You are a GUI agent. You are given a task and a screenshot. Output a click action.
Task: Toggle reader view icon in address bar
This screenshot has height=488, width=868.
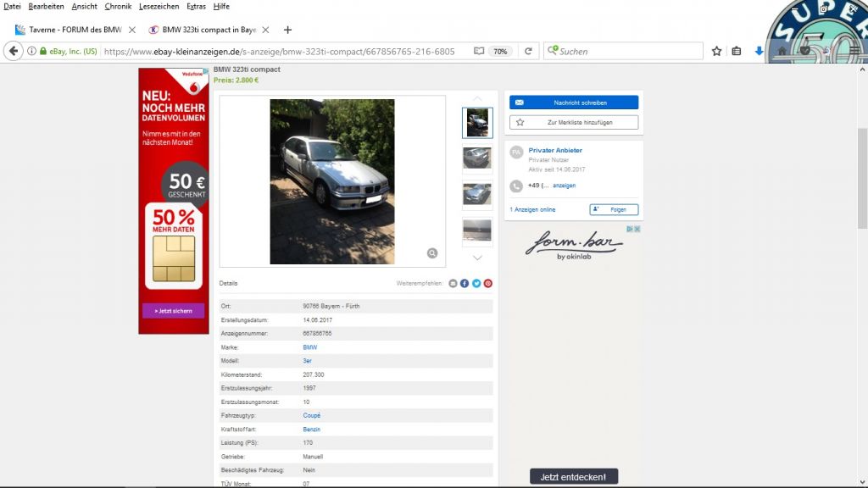click(x=479, y=51)
